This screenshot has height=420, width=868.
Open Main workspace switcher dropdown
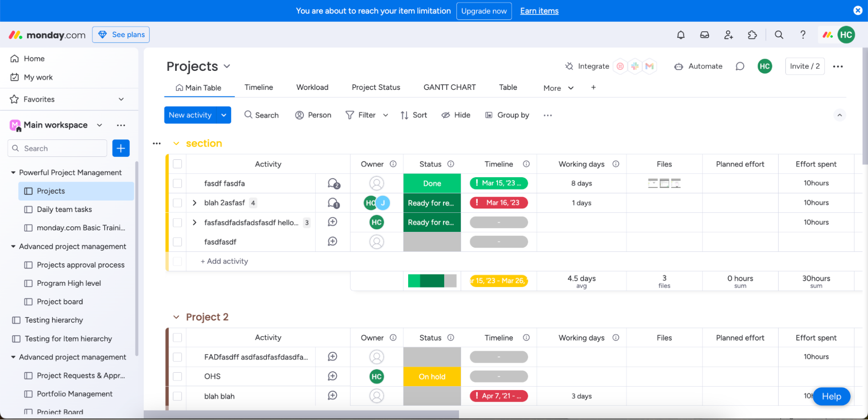click(99, 125)
